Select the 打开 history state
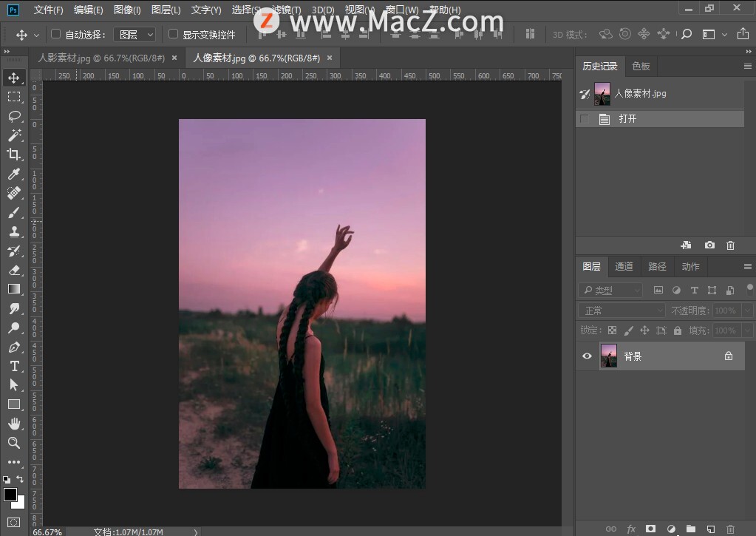 coord(660,119)
